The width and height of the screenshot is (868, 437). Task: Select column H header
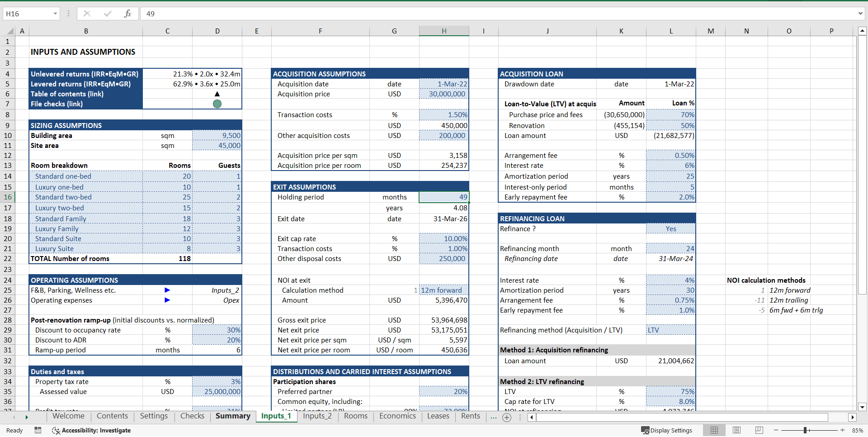click(444, 31)
